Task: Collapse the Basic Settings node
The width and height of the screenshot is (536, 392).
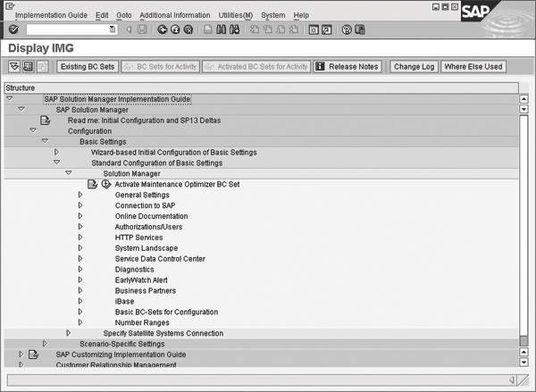Action: tap(45, 141)
